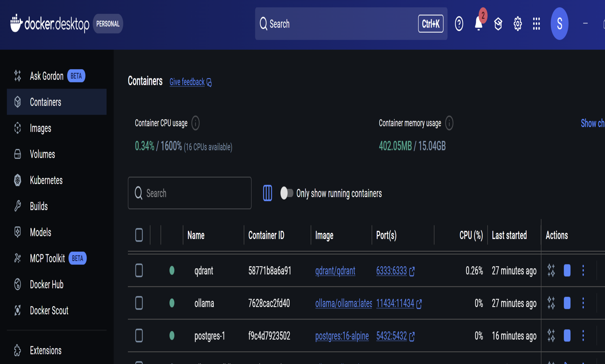Click the Give feedback link
Image resolution: width=605 pixels, height=364 pixels.
[x=187, y=82]
